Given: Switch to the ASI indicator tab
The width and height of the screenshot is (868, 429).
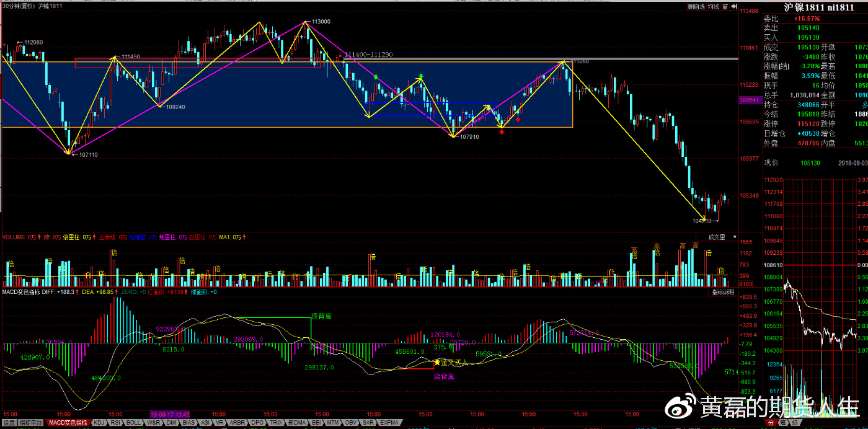Looking at the screenshot, I should pyautogui.click(x=205, y=422).
